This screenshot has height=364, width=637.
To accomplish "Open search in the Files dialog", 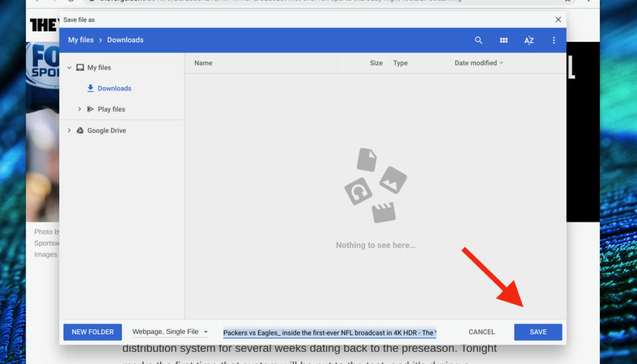I will [479, 40].
